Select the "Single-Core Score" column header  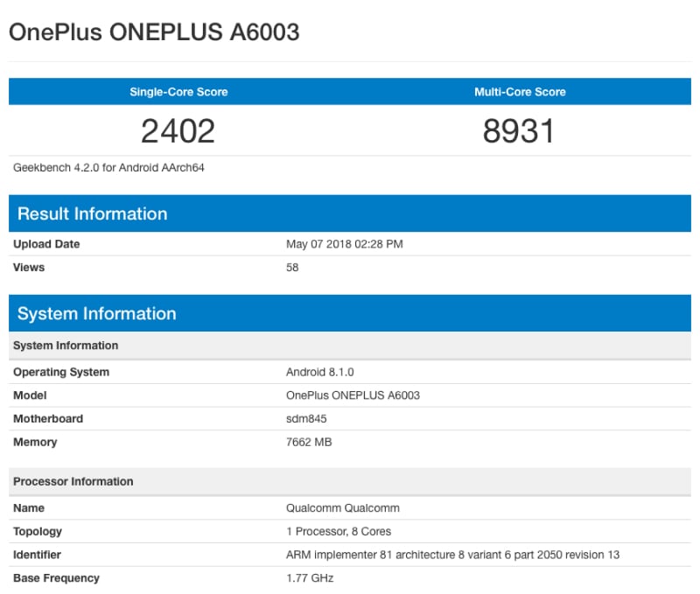coord(178,92)
